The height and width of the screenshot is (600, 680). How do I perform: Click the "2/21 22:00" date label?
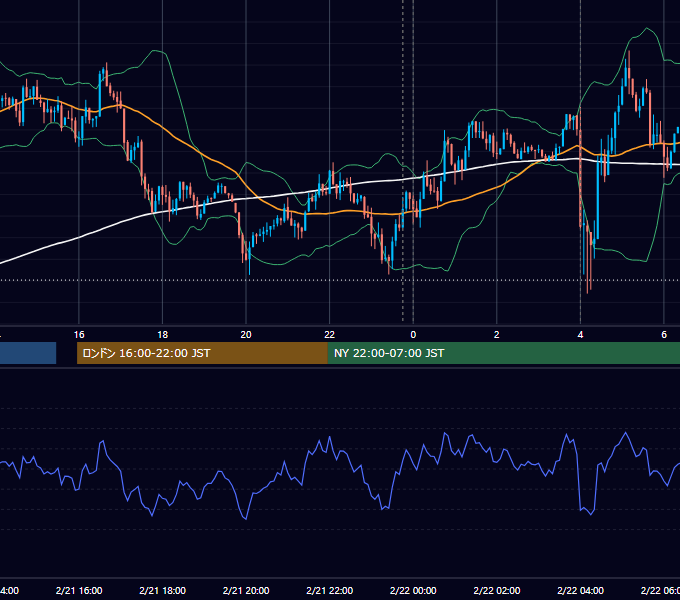[x=330, y=591]
